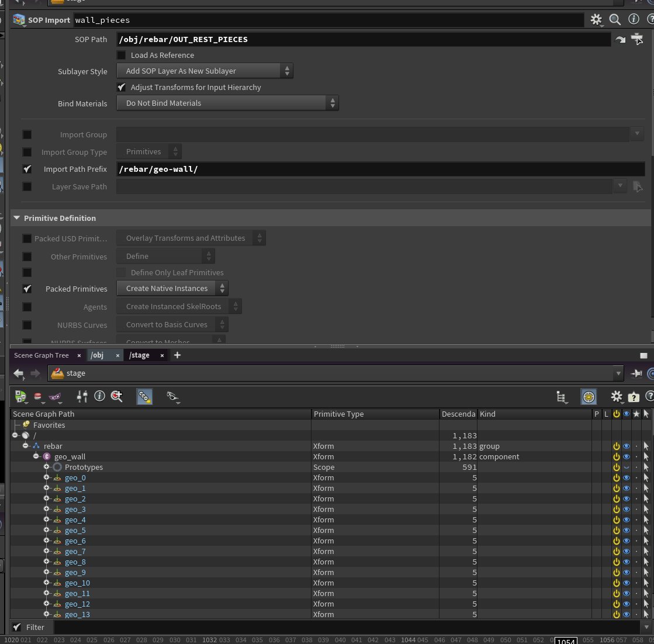Select the geo_10 prim in the scene graph
The height and width of the screenshot is (644, 654).
pyautogui.click(x=77, y=583)
